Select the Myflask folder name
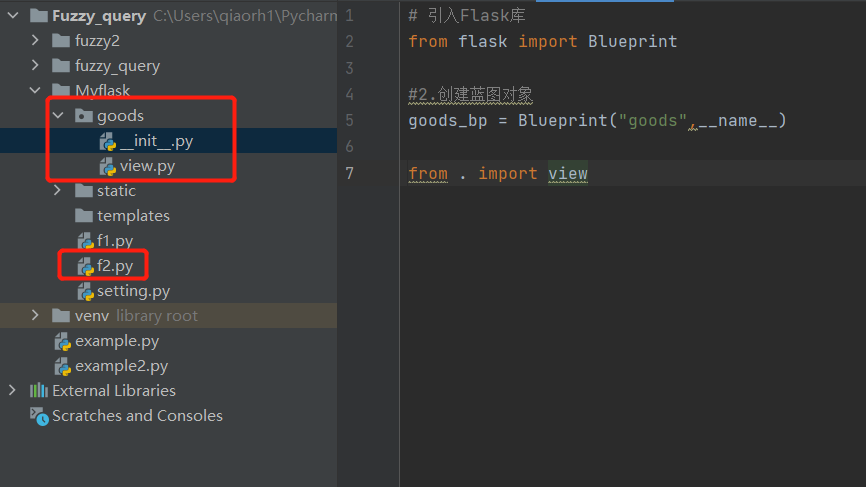Viewport: 866px width, 487px height. coord(103,91)
